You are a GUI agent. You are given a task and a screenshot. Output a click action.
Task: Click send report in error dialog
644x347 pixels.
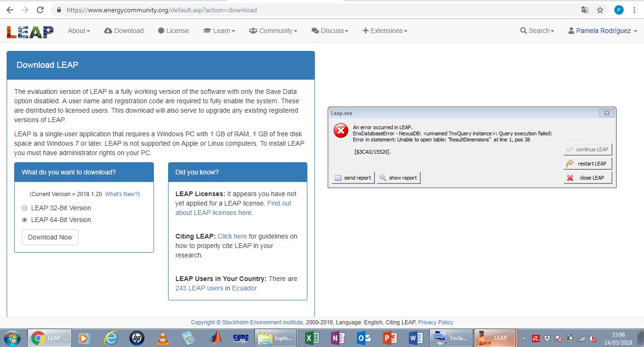[353, 178]
